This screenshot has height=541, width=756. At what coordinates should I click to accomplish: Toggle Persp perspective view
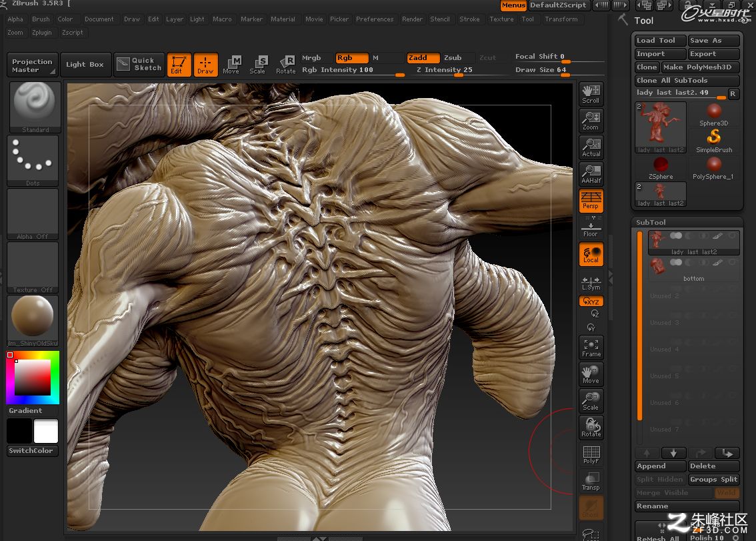tap(591, 201)
